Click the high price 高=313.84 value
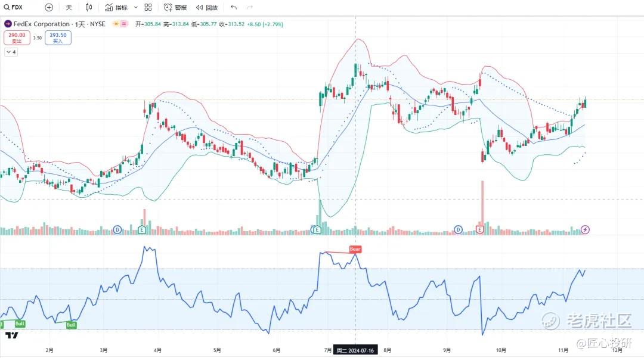This screenshot has width=644, height=358. click(x=176, y=24)
